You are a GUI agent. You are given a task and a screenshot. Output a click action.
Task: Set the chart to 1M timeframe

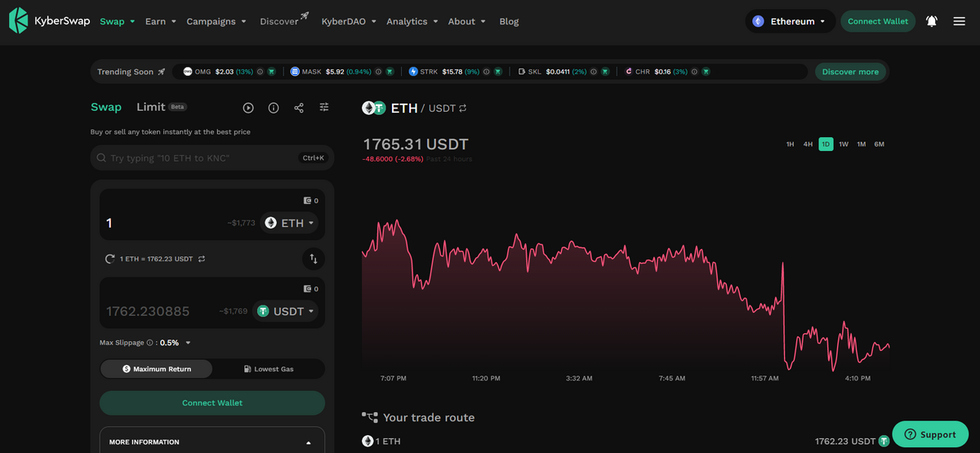862,144
